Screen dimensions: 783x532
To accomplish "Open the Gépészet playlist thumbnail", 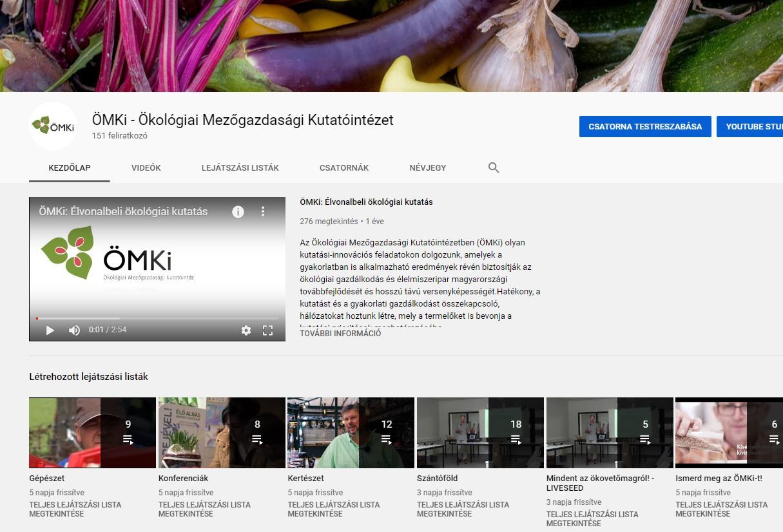I will 92,432.
